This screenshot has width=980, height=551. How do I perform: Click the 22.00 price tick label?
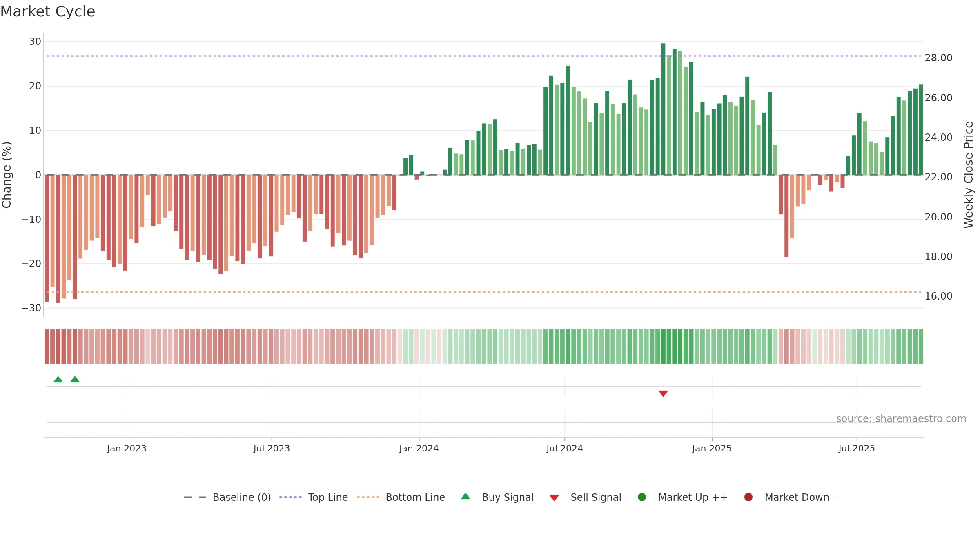938,177
